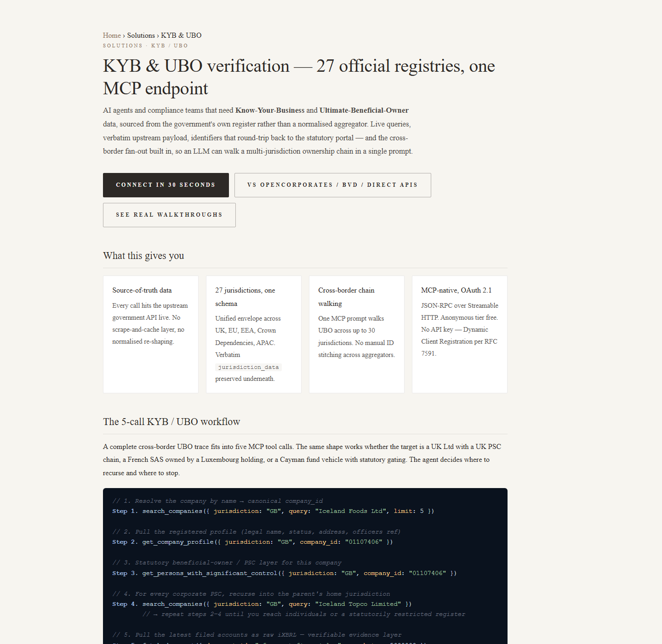The image size is (662, 644).
Task: Click the comment '// 2. Pull the registered profile'
Action: [257, 532]
